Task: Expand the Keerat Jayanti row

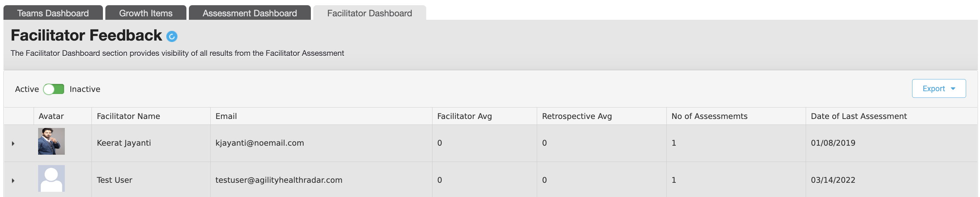Action: [13, 144]
